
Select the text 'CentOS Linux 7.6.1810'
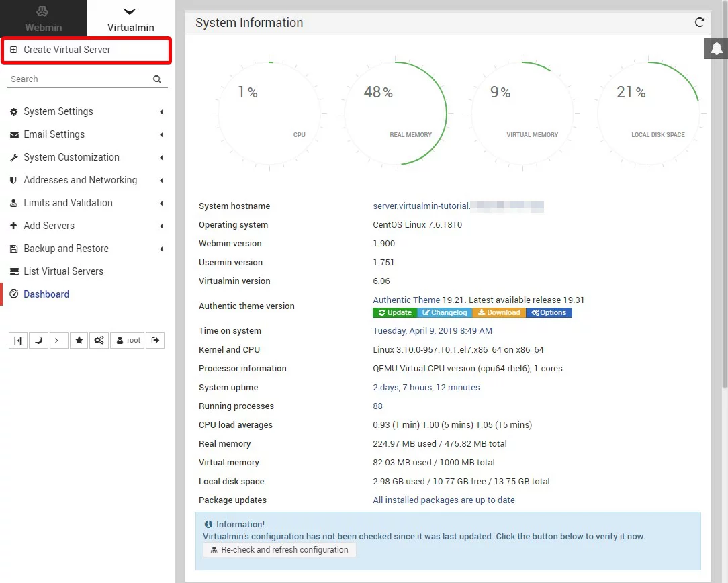418,224
